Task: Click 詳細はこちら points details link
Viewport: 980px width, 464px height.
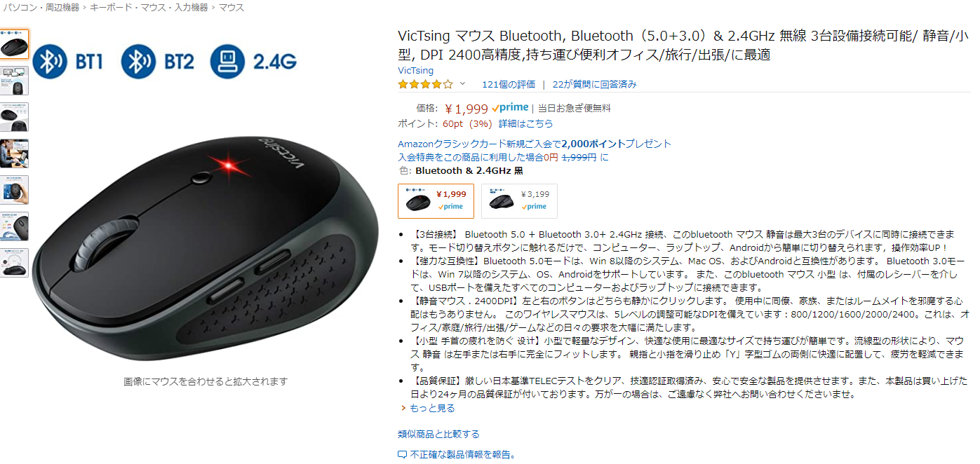Action: tap(525, 123)
